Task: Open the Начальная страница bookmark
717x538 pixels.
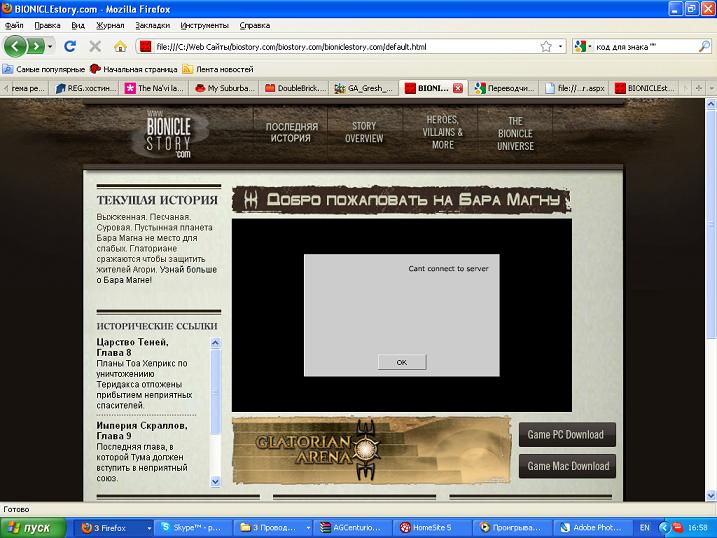Action: pyautogui.click(x=134, y=69)
